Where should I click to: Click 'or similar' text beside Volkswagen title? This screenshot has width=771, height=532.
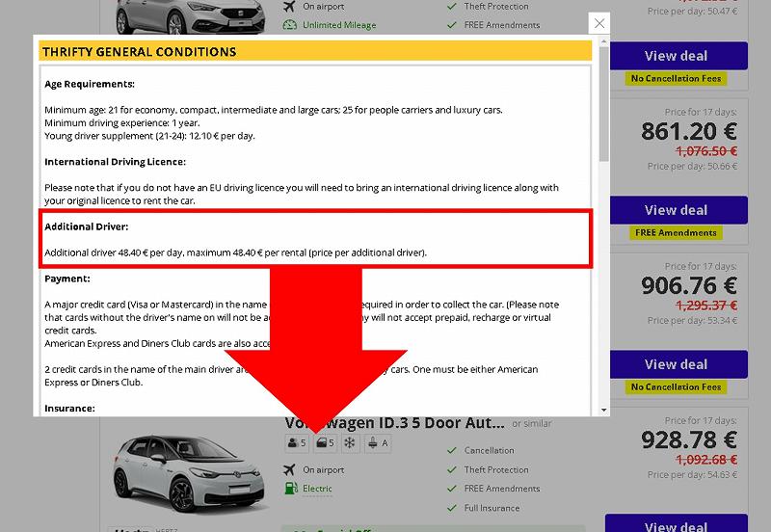pyautogui.click(x=532, y=424)
